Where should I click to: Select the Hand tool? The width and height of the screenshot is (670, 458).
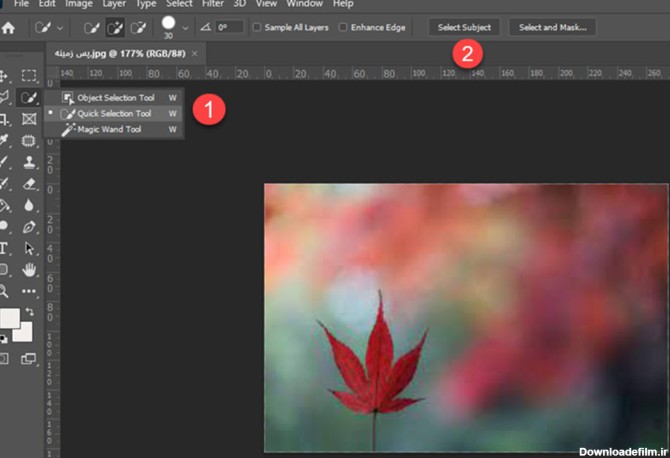pyautogui.click(x=29, y=270)
